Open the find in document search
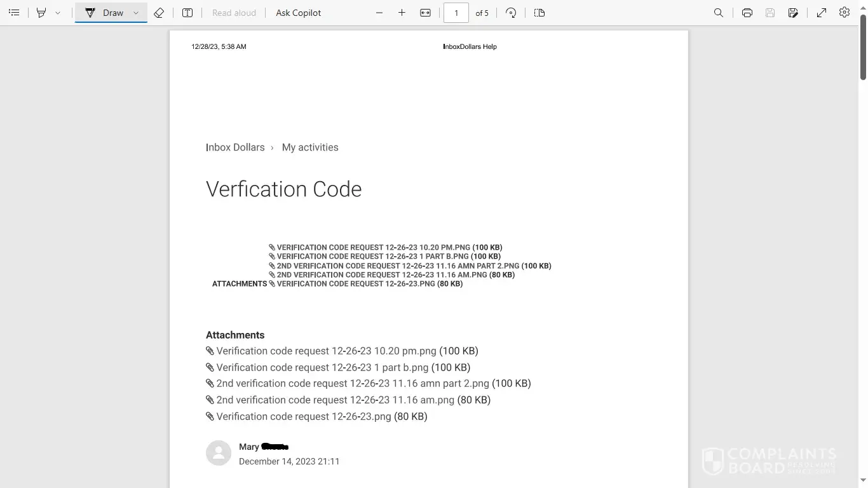Viewport: 868px width, 488px height. coord(719,13)
